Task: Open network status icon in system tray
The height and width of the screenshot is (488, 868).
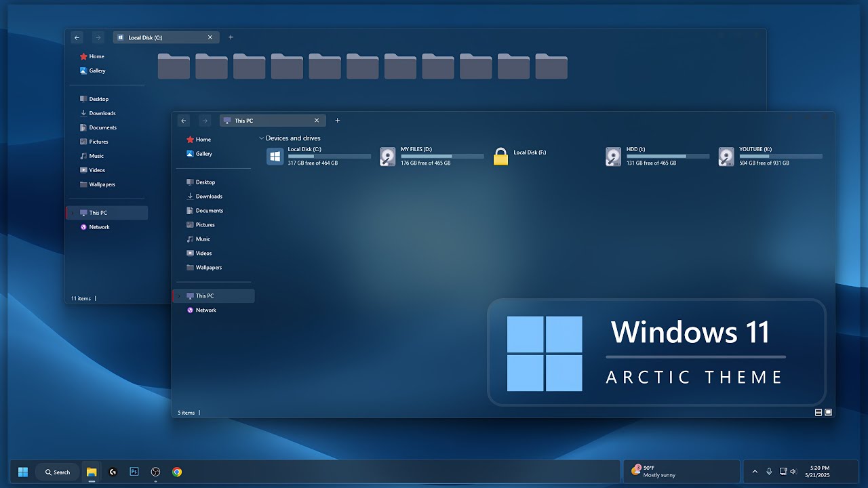Action: (x=783, y=471)
